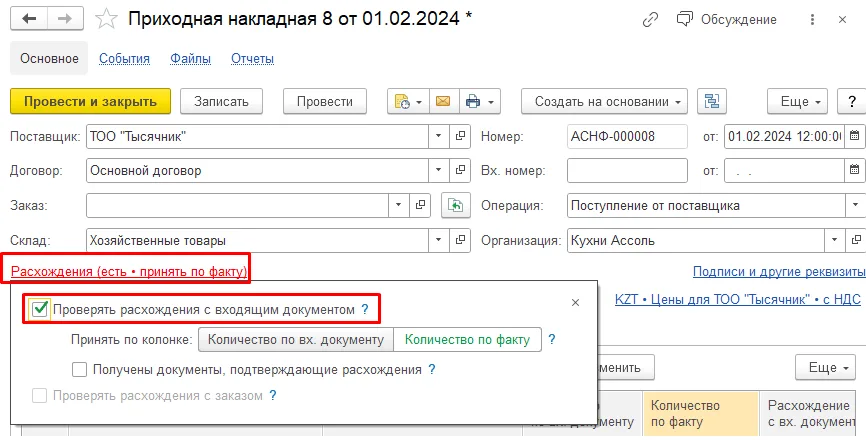Expand the Договор dropdown list
This screenshot has width=866, height=440.
click(439, 170)
